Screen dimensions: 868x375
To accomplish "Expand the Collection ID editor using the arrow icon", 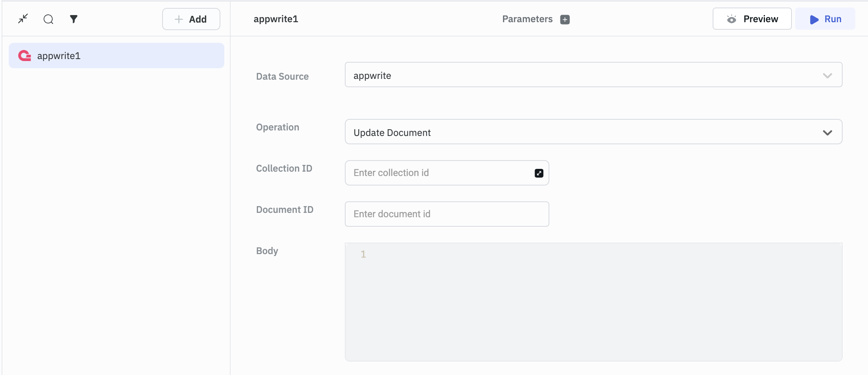I will [539, 173].
